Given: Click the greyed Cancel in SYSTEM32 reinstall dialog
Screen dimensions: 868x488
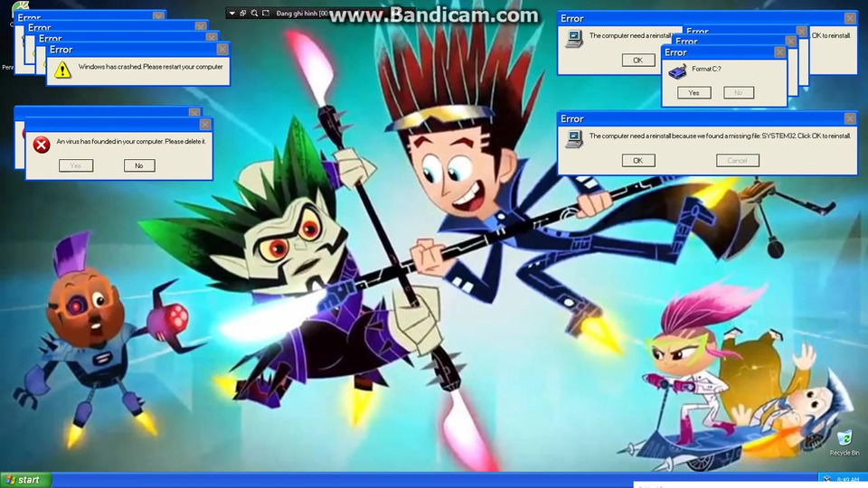Looking at the screenshot, I should coord(738,161).
